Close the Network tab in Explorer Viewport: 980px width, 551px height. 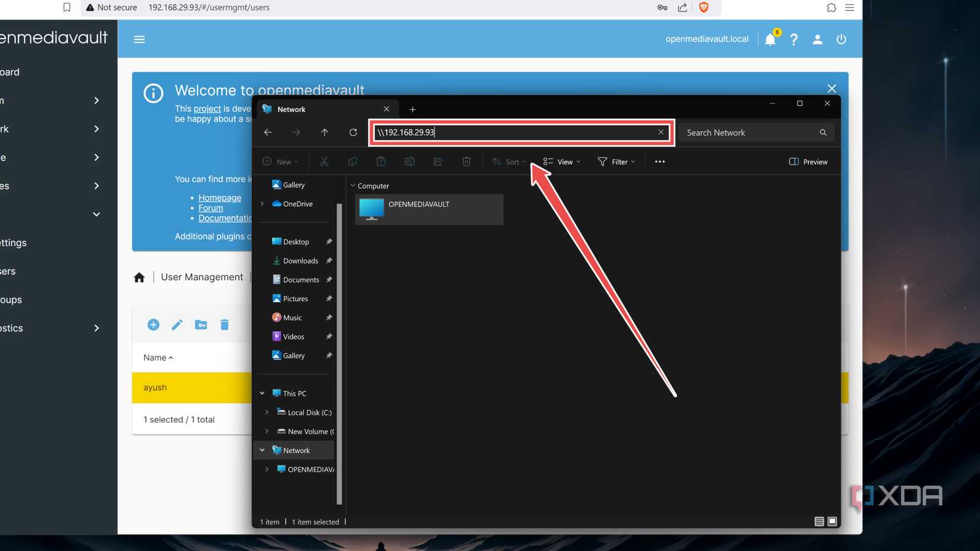[386, 109]
